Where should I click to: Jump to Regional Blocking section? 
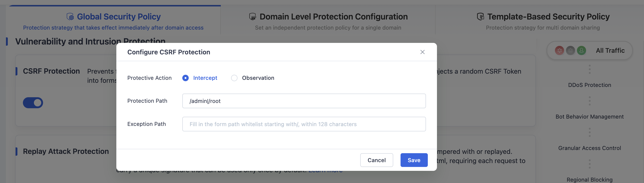(x=589, y=180)
